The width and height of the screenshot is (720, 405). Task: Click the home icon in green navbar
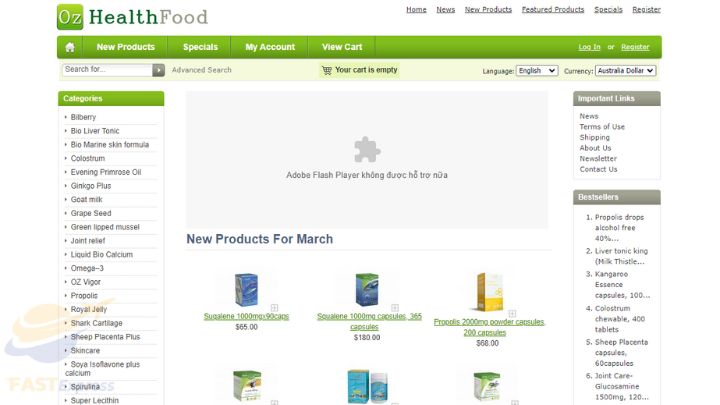tap(70, 47)
